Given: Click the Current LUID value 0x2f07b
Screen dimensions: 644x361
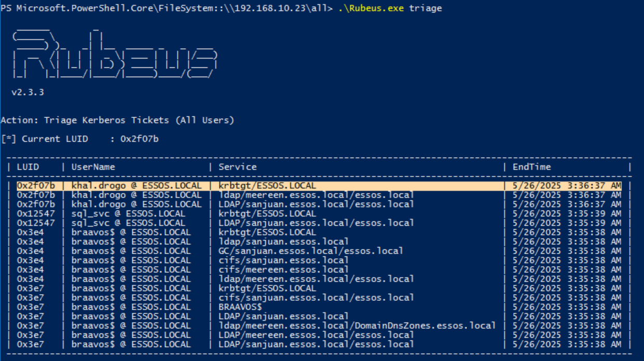Looking at the screenshot, I should tap(140, 139).
